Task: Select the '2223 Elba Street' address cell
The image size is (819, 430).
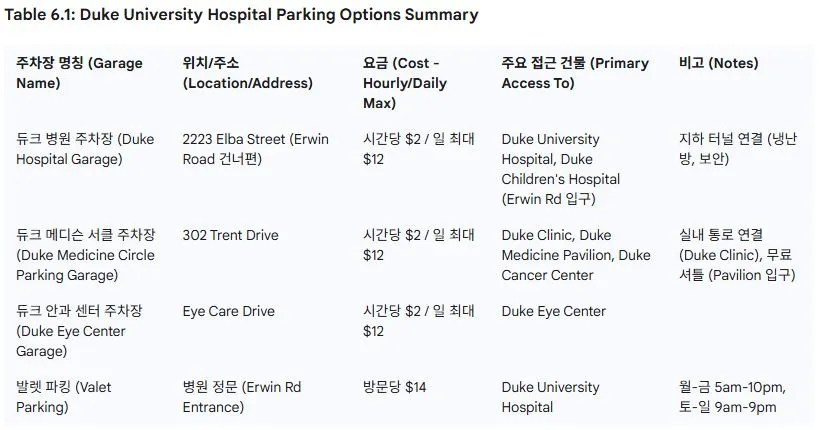Action: [255, 149]
